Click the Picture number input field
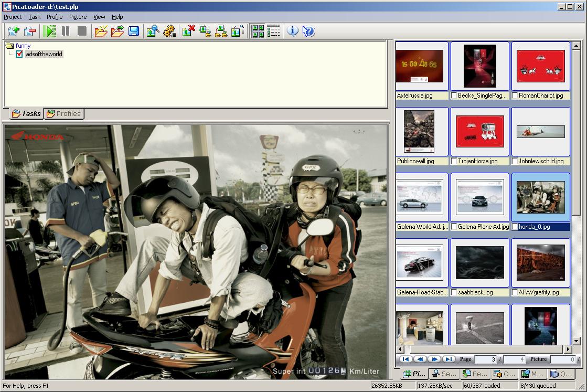 (563, 359)
